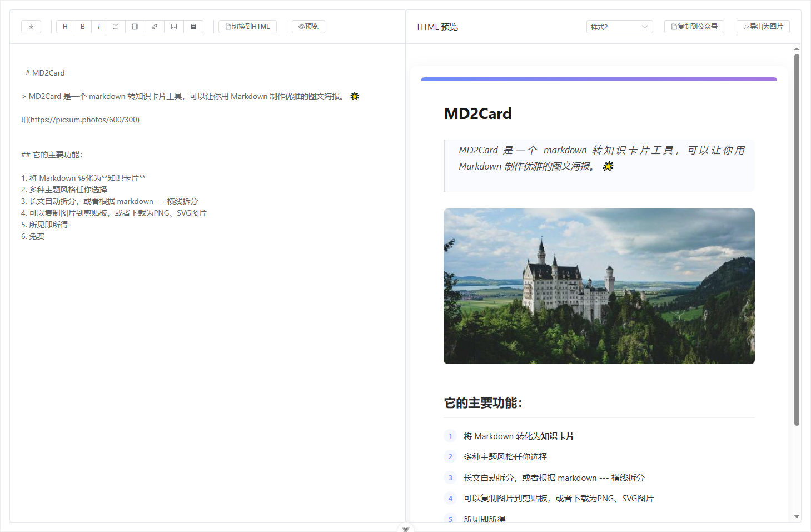The image size is (811, 532).
Task: Insert a blockquote using comment icon
Action: 116,27
